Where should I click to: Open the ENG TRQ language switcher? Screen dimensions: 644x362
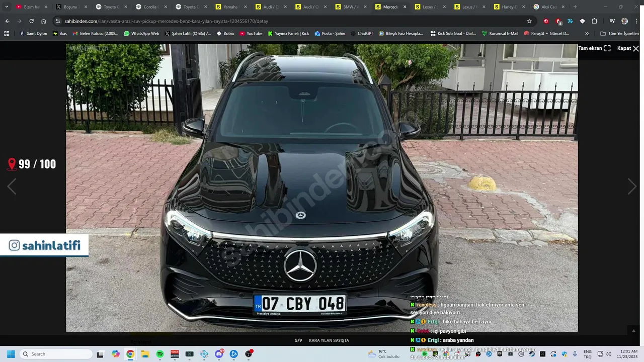coord(587,354)
